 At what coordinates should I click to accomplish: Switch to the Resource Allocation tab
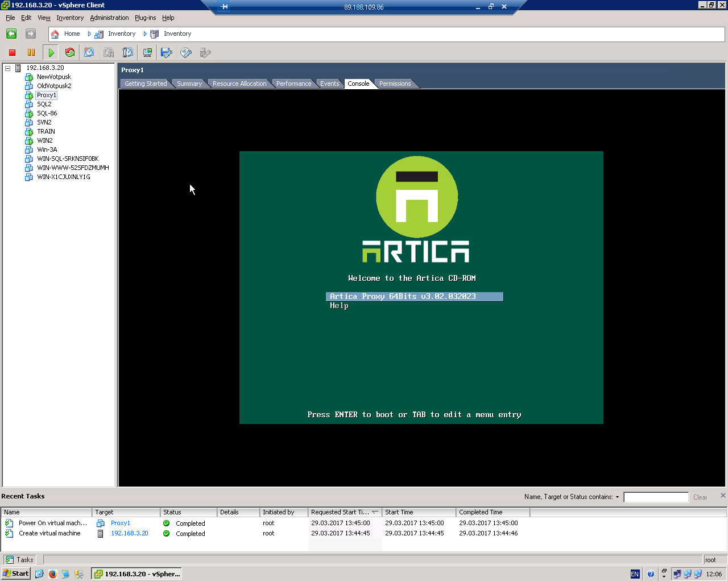point(239,84)
